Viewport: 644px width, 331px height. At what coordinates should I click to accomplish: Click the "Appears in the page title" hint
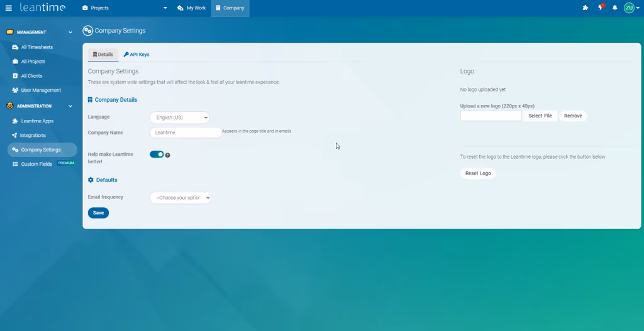pyautogui.click(x=257, y=131)
